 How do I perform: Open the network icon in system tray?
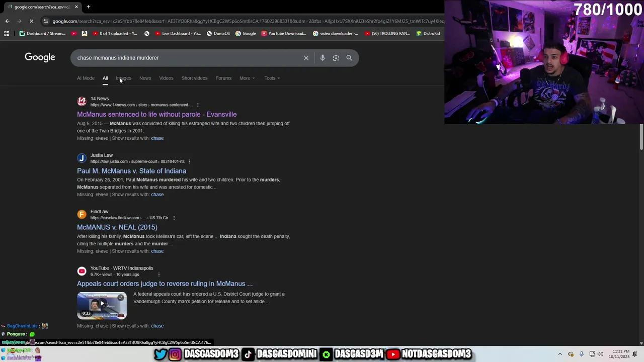click(592, 354)
